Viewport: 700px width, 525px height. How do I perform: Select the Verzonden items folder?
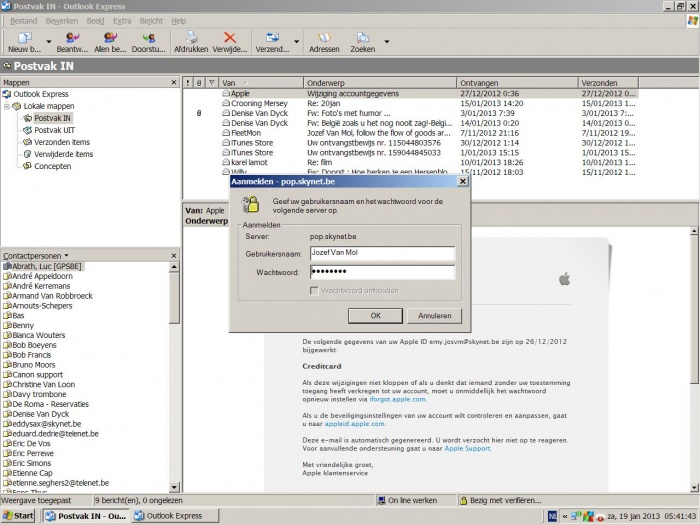tap(62, 142)
